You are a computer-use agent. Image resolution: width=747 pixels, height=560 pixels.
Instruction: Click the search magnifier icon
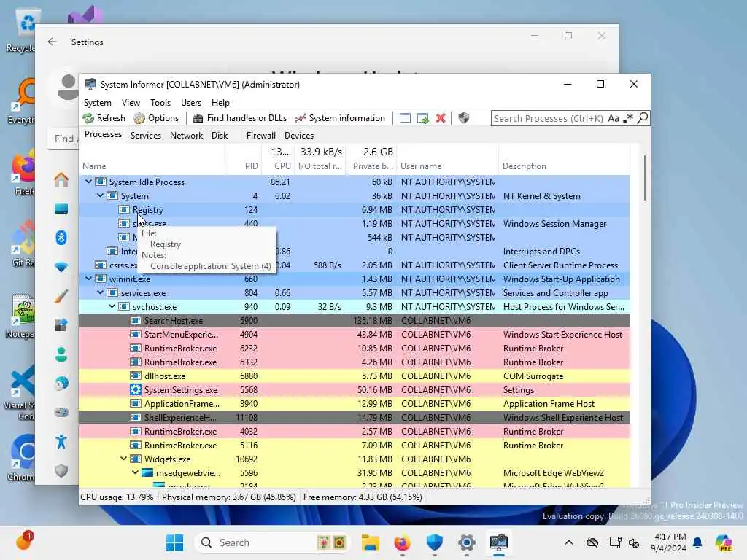point(643,117)
